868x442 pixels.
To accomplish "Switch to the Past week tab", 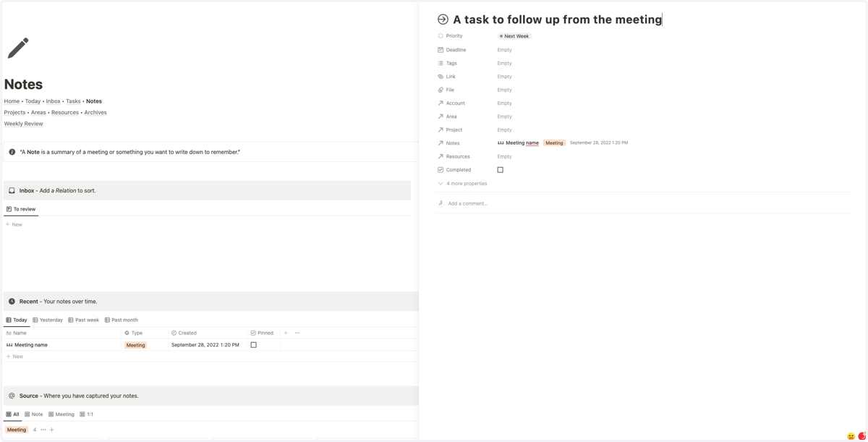I will [84, 320].
